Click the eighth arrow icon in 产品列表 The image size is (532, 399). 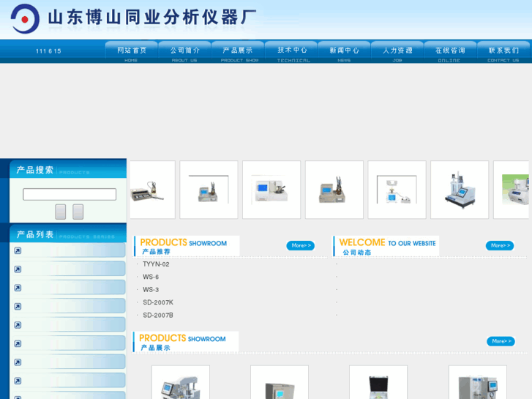tap(18, 381)
